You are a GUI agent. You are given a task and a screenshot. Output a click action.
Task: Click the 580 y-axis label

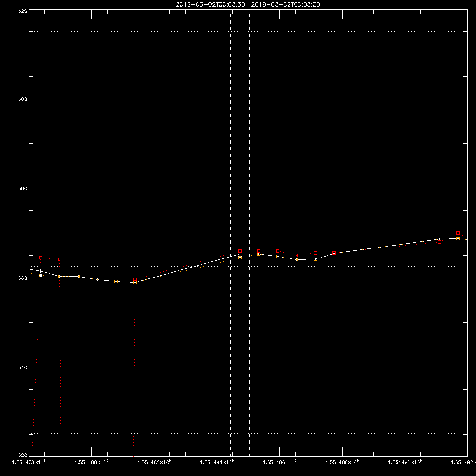coord(23,188)
